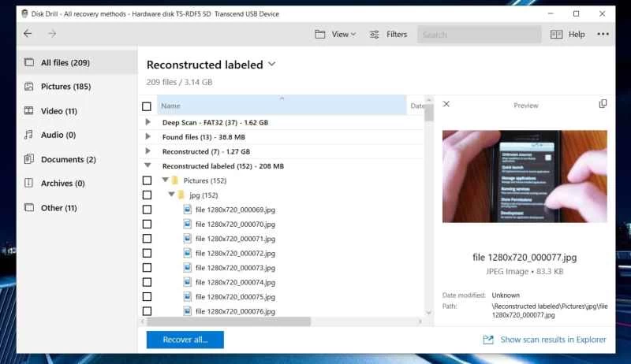Click the folder icon beside Pictures (152)
The image size is (631, 364).
click(x=175, y=180)
